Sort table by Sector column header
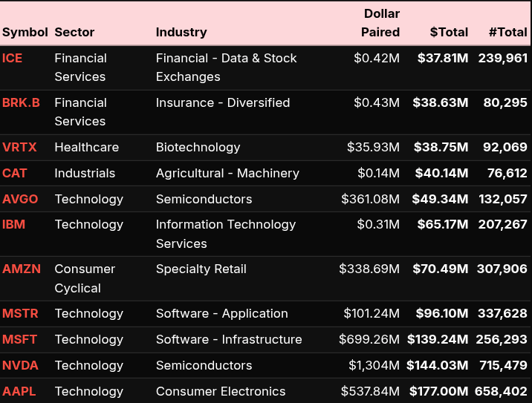The width and height of the screenshot is (532, 403). (x=74, y=32)
